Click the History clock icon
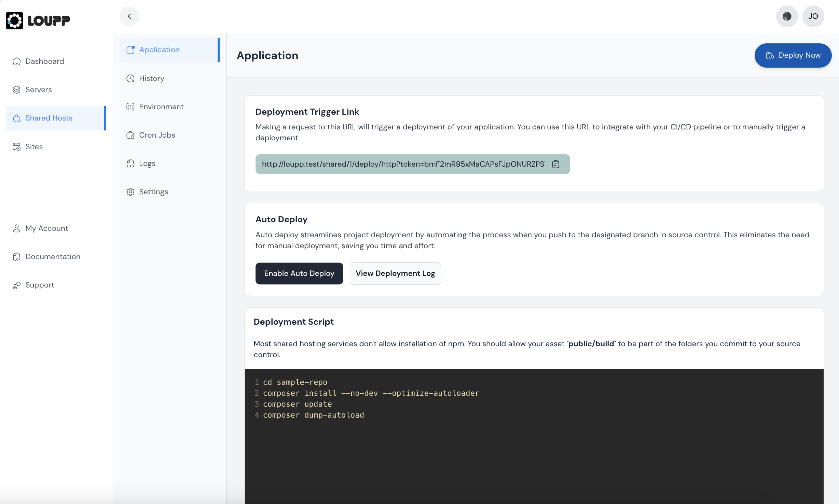This screenshot has height=504, width=839. [x=130, y=79]
